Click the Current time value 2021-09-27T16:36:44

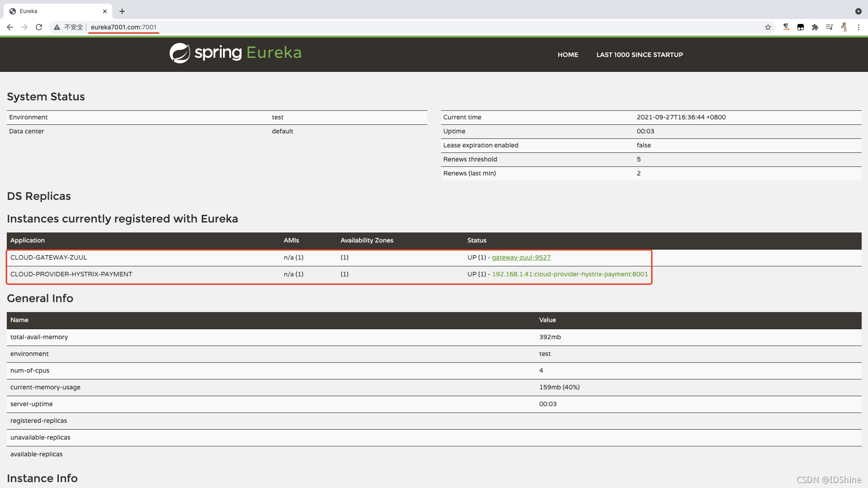click(681, 117)
